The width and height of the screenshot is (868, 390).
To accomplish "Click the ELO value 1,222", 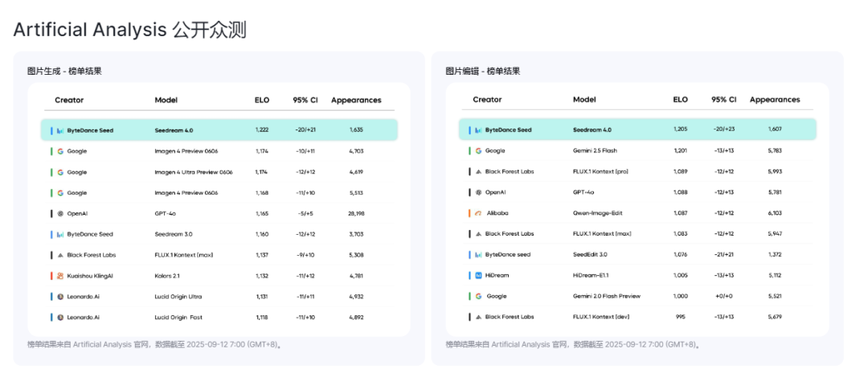I will click(x=262, y=130).
